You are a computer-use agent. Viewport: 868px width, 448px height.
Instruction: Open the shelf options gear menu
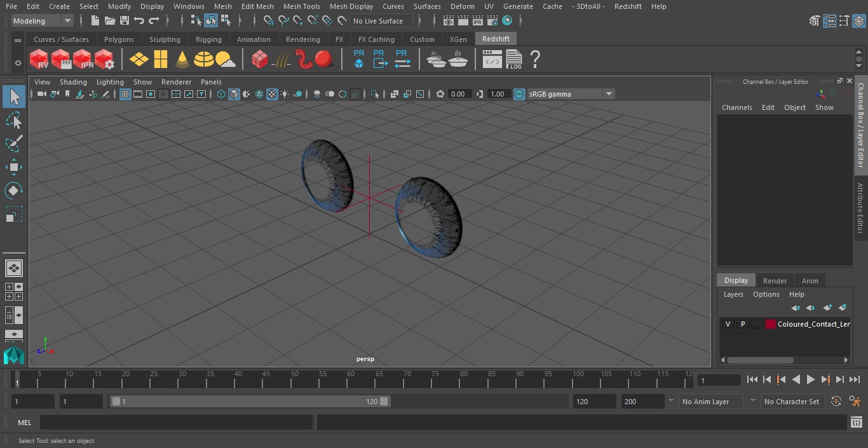(x=18, y=63)
